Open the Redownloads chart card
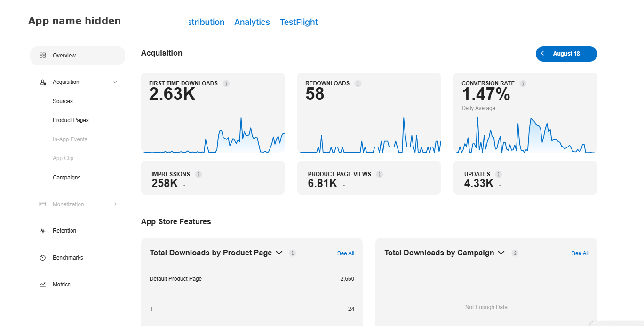Image resolution: width=644 pixels, height=326 pixels. pos(369,113)
